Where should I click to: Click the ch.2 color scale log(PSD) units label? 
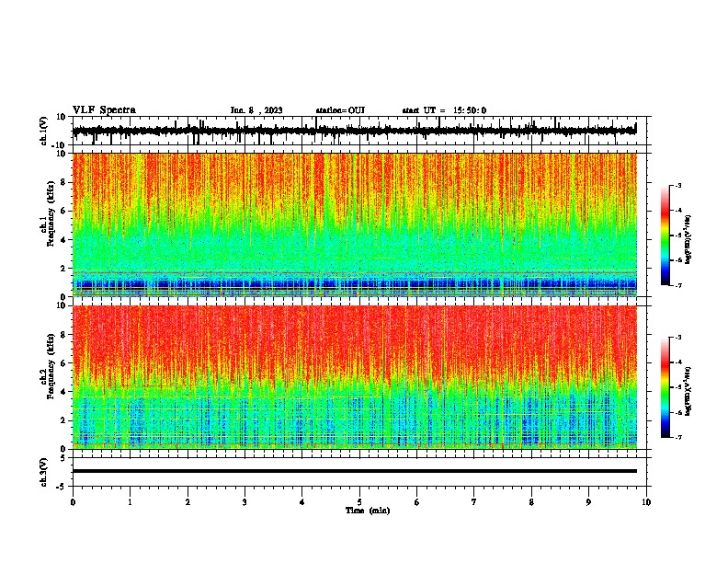[x=688, y=392]
